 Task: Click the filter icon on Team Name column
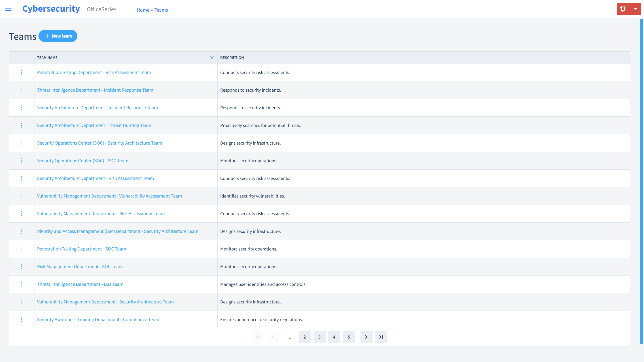212,57
